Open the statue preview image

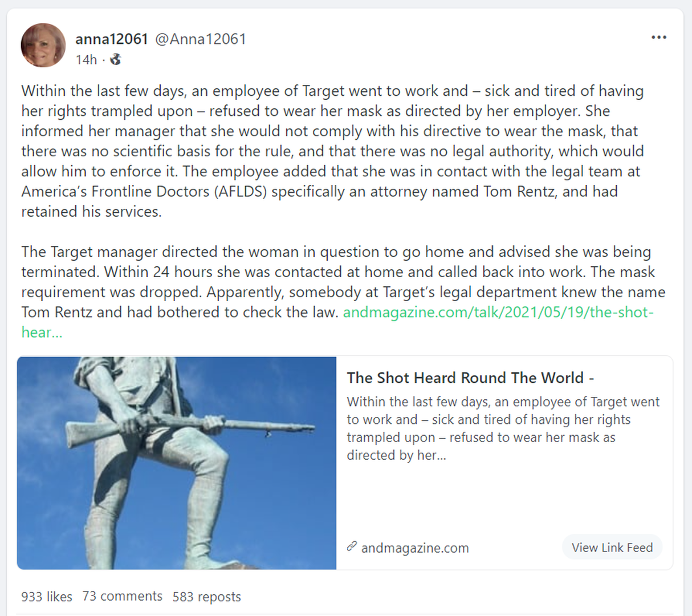pyautogui.click(x=177, y=463)
